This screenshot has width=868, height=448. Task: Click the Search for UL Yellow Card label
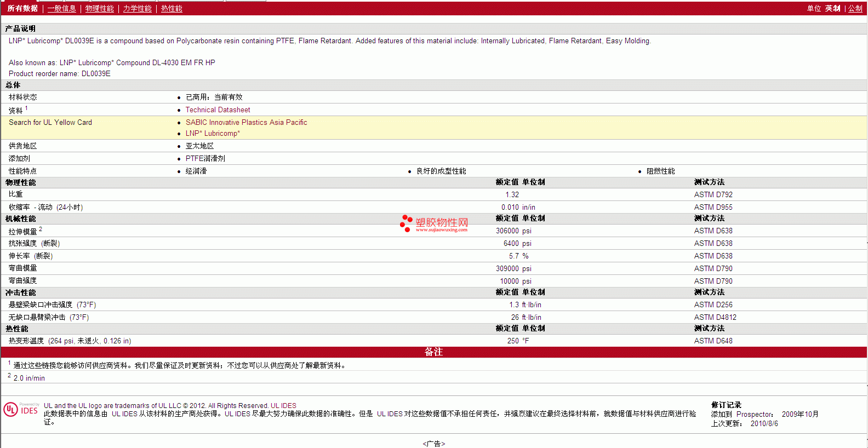tap(50, 122)
